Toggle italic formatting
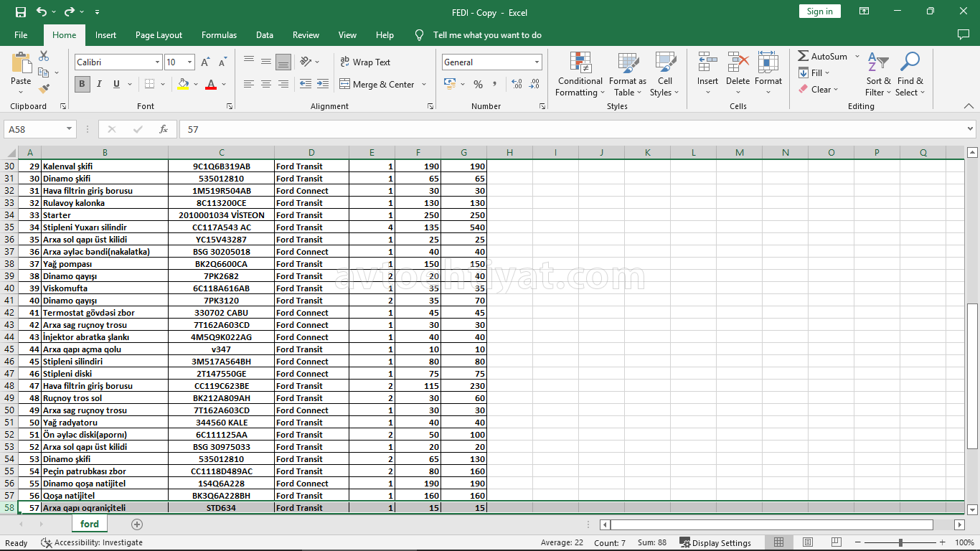 99,84
